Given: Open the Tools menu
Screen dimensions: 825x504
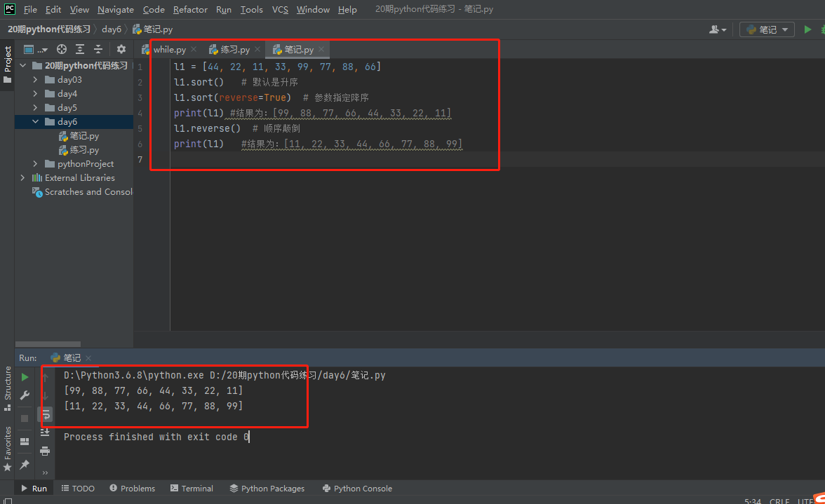Looking at the screenshot, I should click(x=251, y=9).
